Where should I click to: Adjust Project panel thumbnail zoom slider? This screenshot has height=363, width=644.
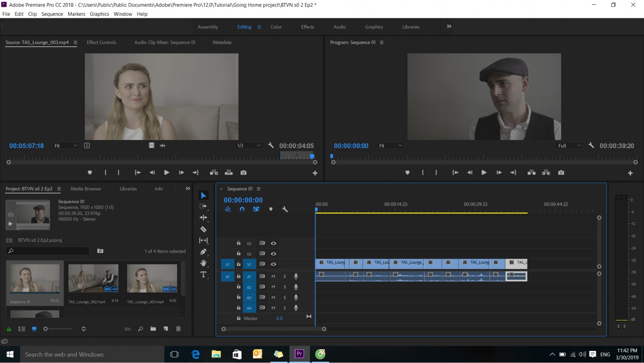click(58, 329)
